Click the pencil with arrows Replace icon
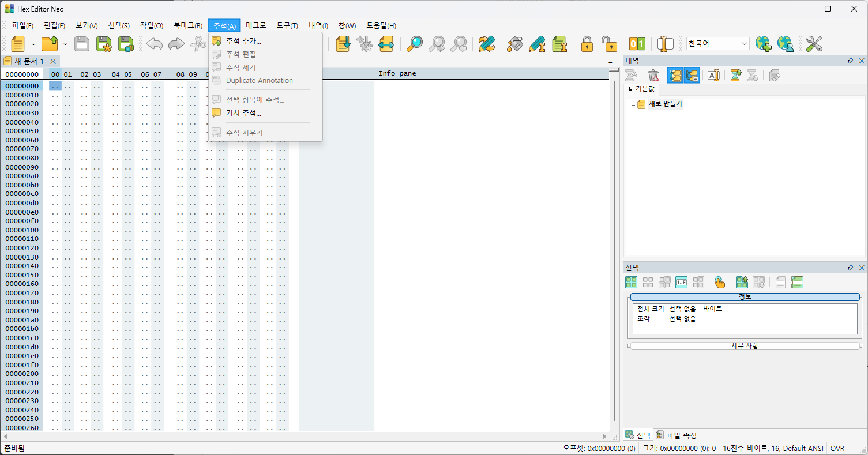Image resolution: width=868 pixels, height=455 pixels. tap(487, 44)
